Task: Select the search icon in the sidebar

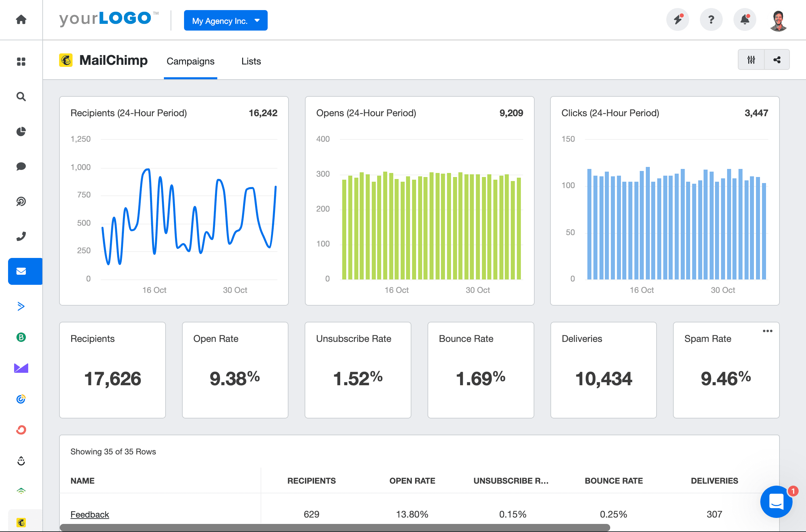Action: coord(21,97)
